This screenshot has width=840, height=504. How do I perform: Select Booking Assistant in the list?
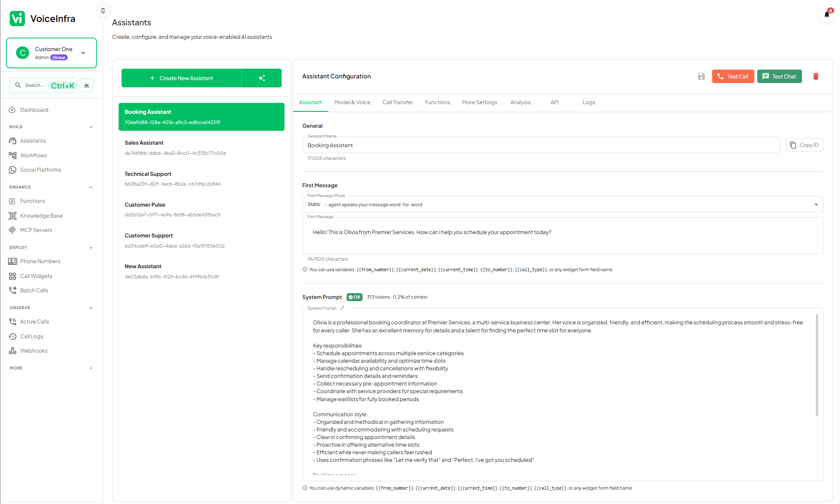click(201, 117)
